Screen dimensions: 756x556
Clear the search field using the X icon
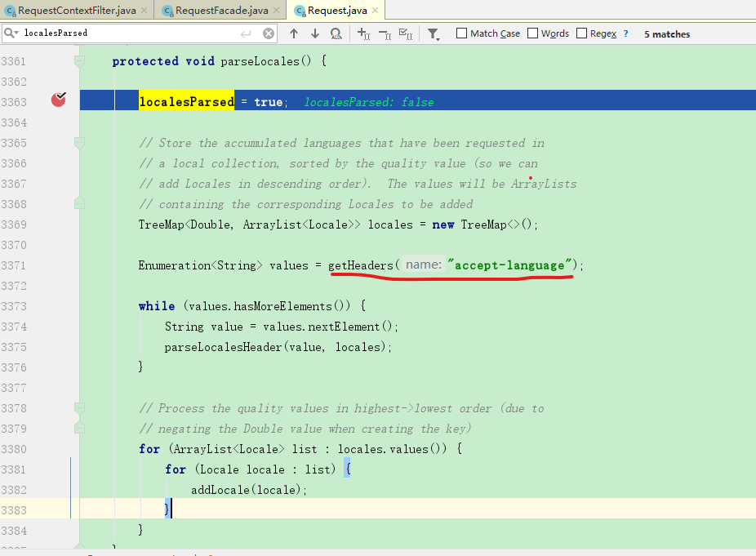[x=268, y=33]
